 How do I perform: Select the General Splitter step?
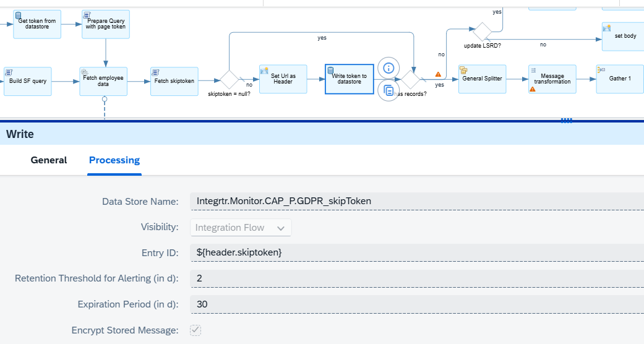(482, 79)
